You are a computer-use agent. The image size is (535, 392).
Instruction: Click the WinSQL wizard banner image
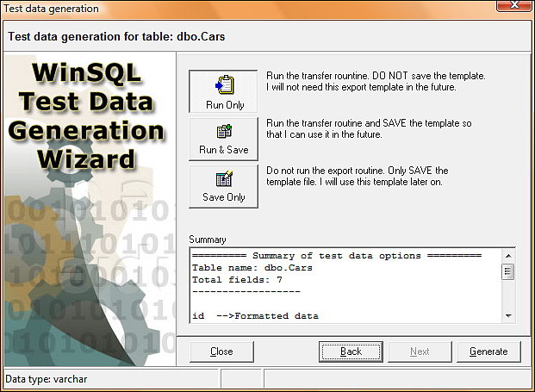click(90, 209)
